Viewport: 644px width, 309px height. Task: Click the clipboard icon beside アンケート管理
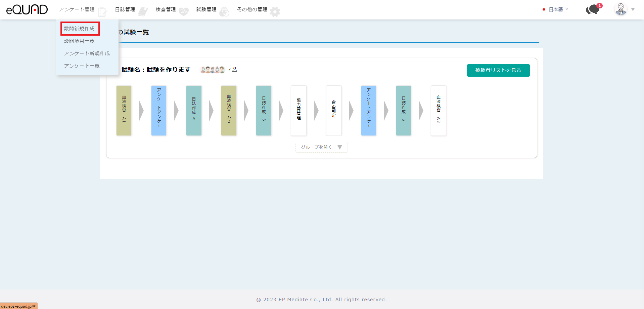pos(102,12)
